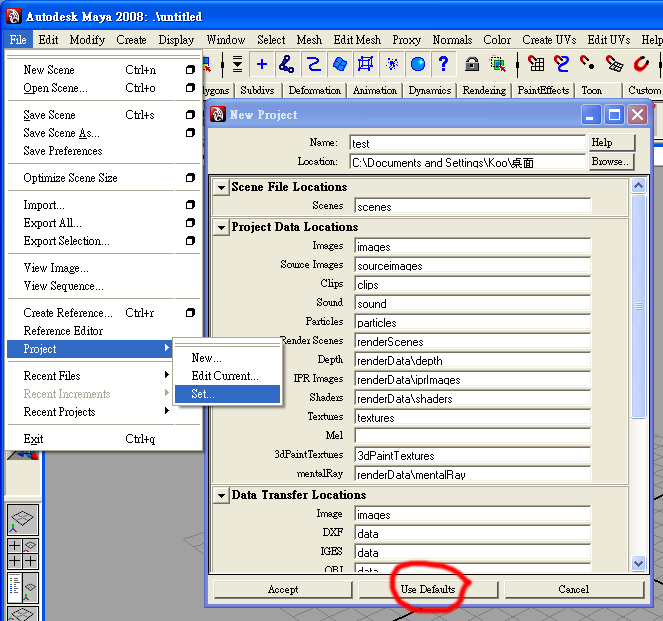
Task: Click the Use Defaults button
Action: click(x=428, y=589)
